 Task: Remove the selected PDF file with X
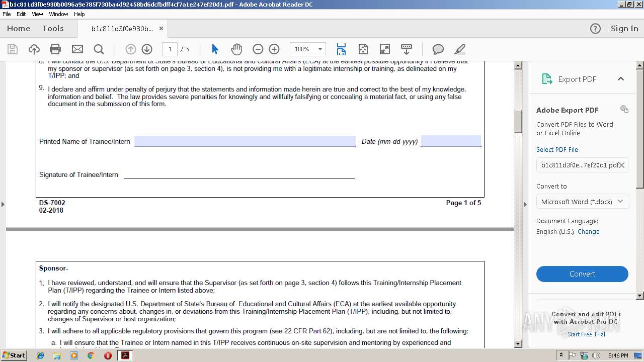[622, 165]
